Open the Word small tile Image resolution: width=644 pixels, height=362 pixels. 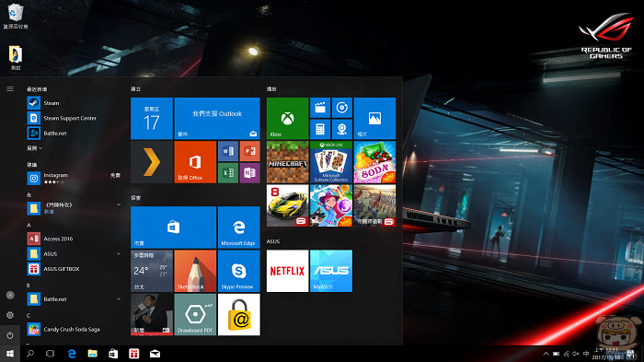[228, 151]
